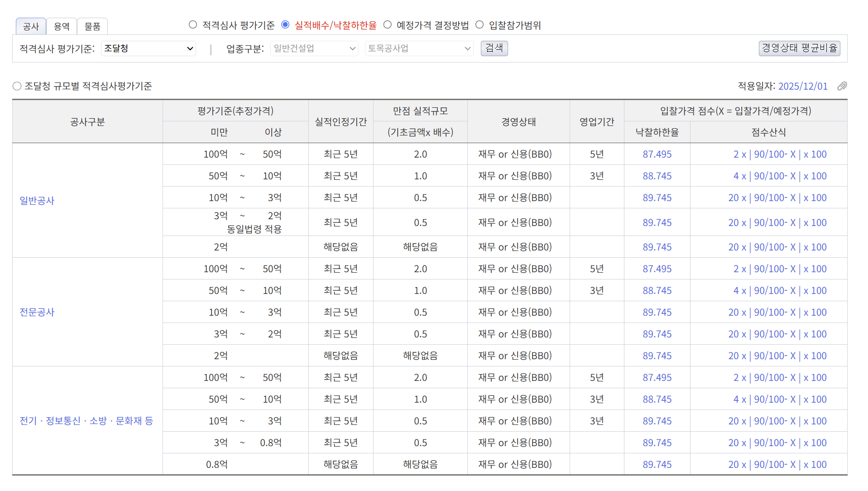Screen dimensions: 868x491
Task: Click 20 x formula in last 0.8억 row
Action: [x=777, y=465]
